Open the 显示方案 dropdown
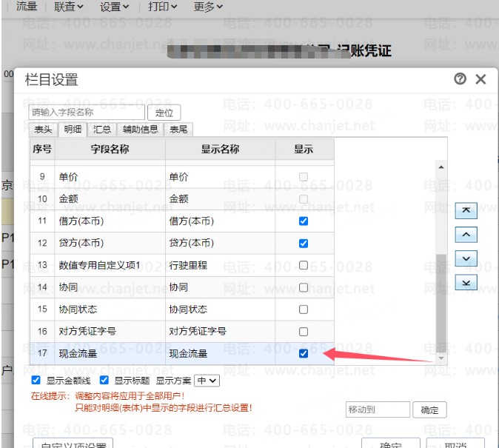This screenshot has height=448, width=499. (x=207, y=381)
